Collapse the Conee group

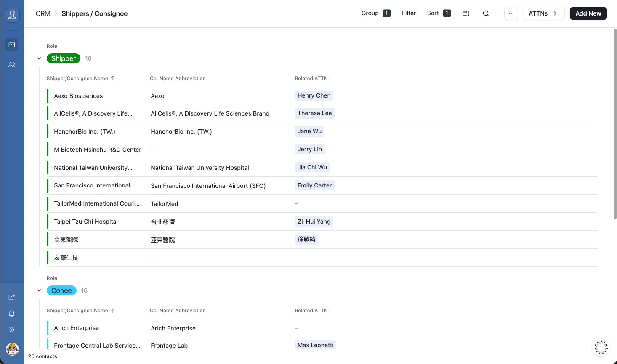39,290
